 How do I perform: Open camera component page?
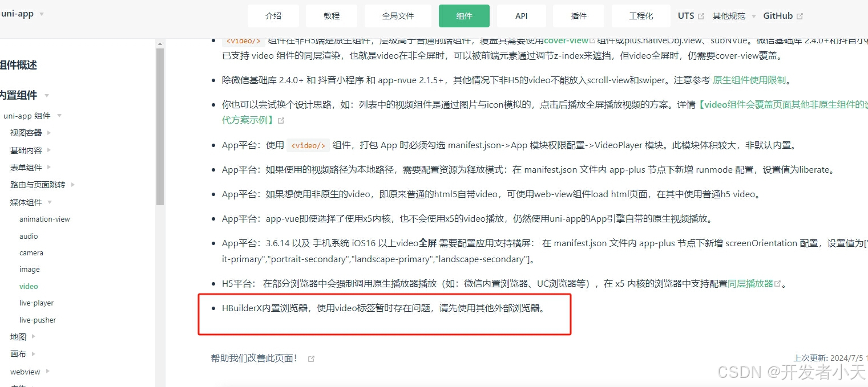31,252
